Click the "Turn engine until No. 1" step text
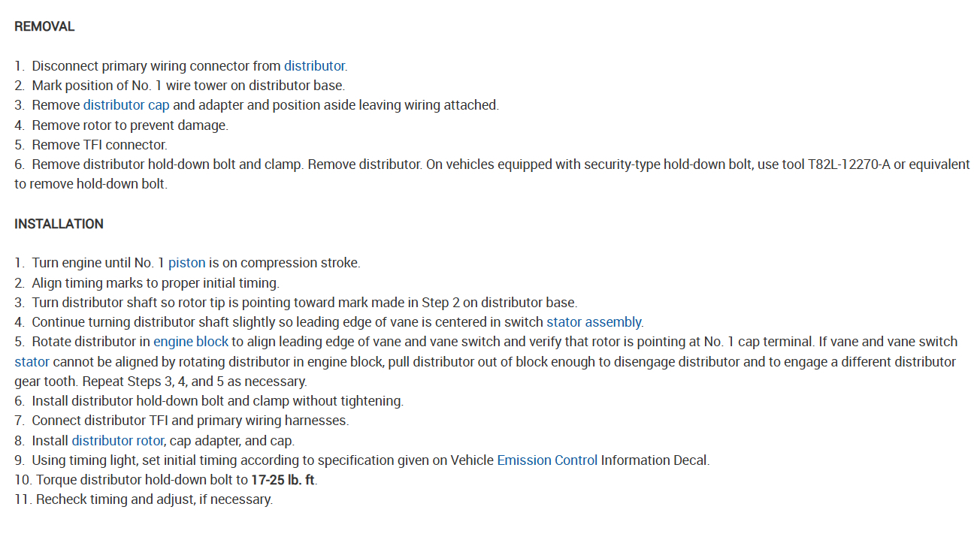This screenshot has height=540, width=980. pos(98,263)
